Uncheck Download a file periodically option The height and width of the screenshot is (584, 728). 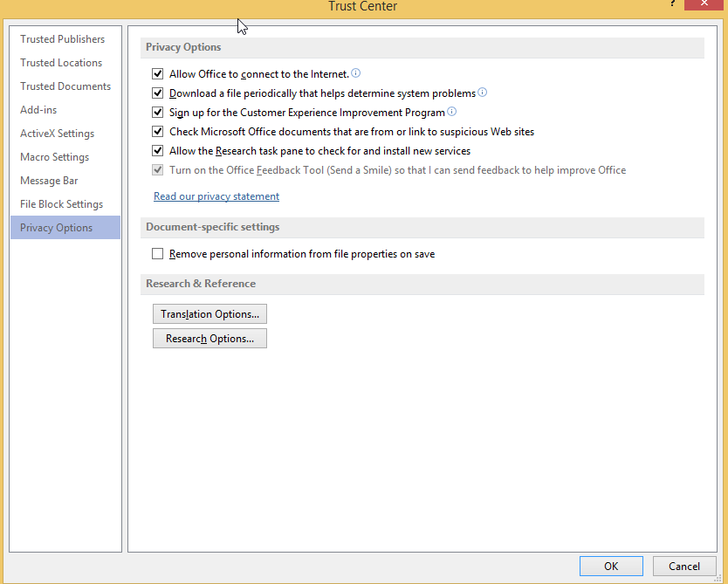[158, 93]
